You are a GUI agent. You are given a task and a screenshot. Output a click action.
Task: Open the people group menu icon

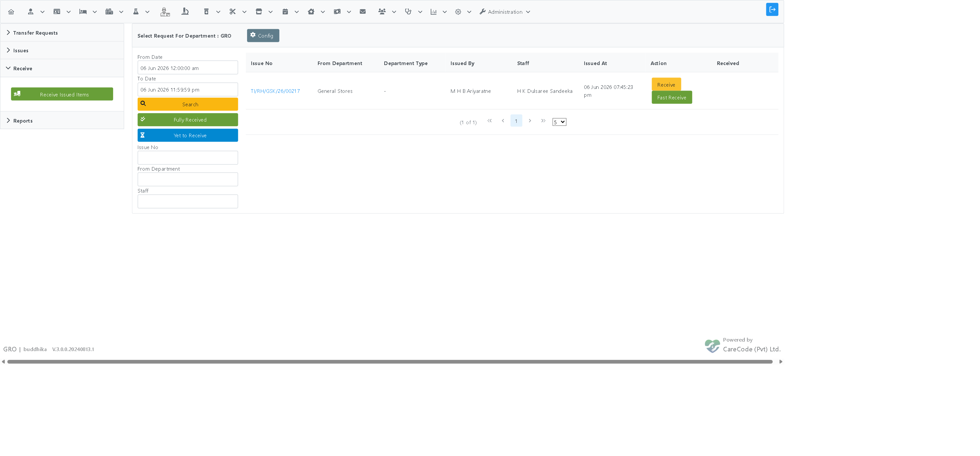(x=382, y=12)
